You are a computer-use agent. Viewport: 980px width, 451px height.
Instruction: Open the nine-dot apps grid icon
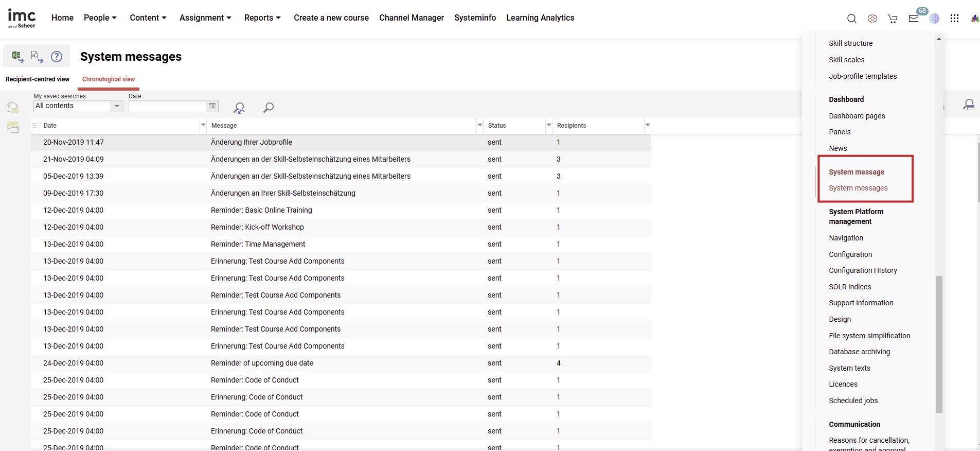tap(954, 19)
